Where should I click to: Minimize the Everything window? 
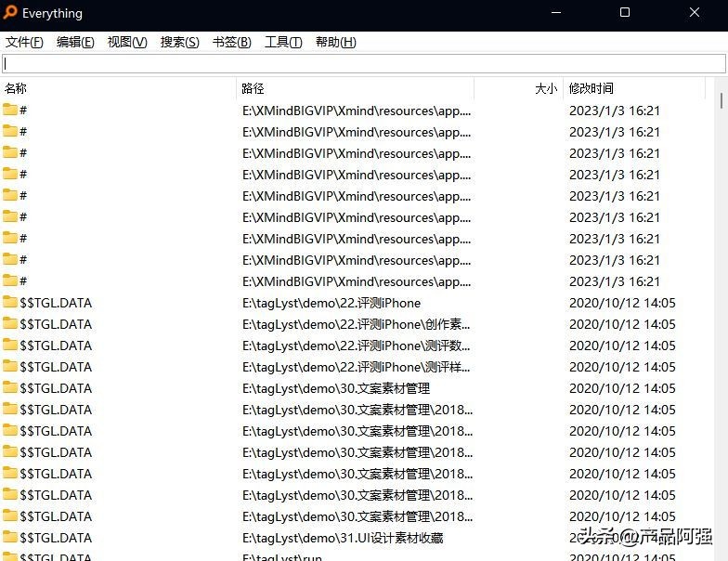click(x=555, y=13)
